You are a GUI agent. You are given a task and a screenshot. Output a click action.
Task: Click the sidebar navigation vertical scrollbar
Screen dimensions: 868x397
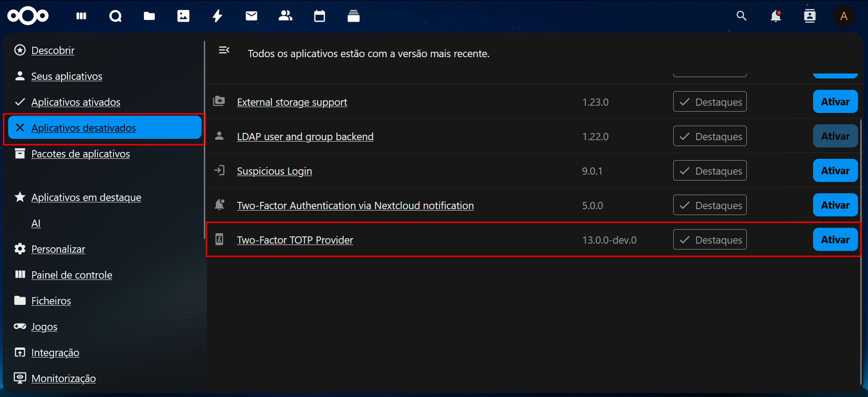205,140
